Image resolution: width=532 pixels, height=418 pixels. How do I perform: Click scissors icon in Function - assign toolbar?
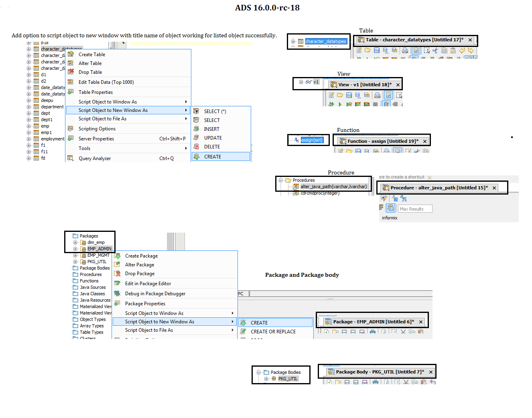tap(417, 151)
